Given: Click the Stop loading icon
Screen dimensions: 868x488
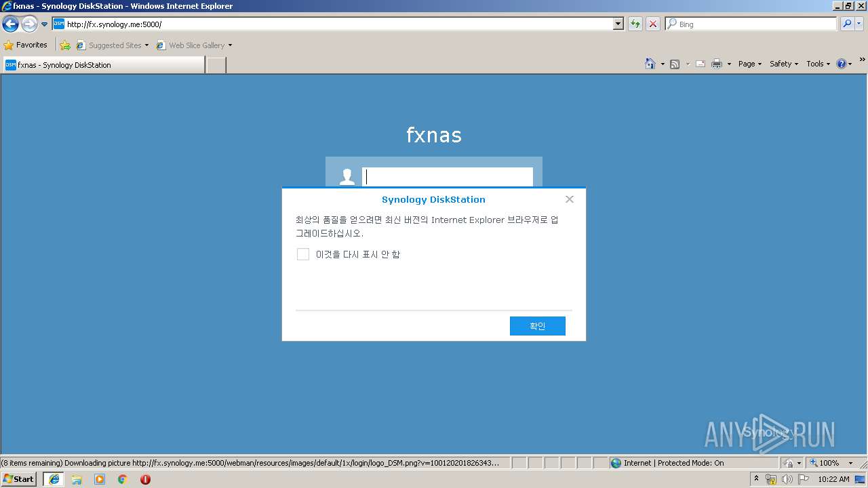Looking at the screenshot, I should coord(653,24).
